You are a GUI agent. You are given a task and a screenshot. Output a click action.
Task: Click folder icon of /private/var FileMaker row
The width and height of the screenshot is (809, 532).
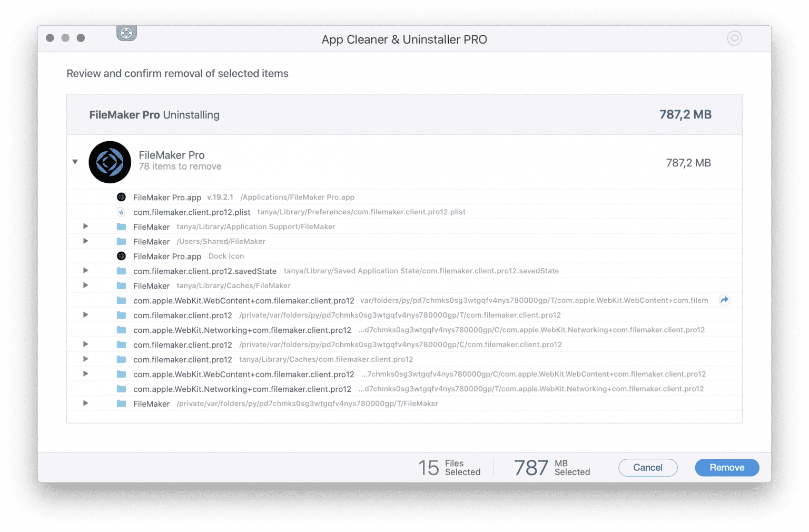click(x=121, y=403)
